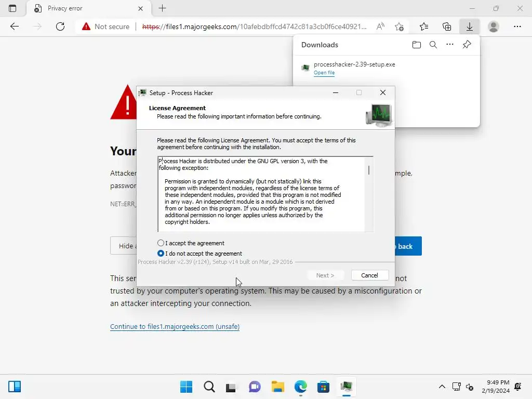The width and height of the screenshot is (532, 399).
Task: Open Microsoft Store from taskbar
Action: tap(323, 387)
